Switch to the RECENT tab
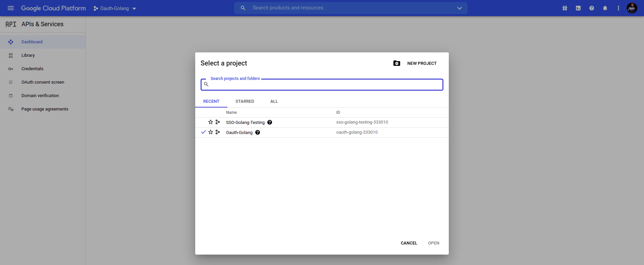 [211, 101]
